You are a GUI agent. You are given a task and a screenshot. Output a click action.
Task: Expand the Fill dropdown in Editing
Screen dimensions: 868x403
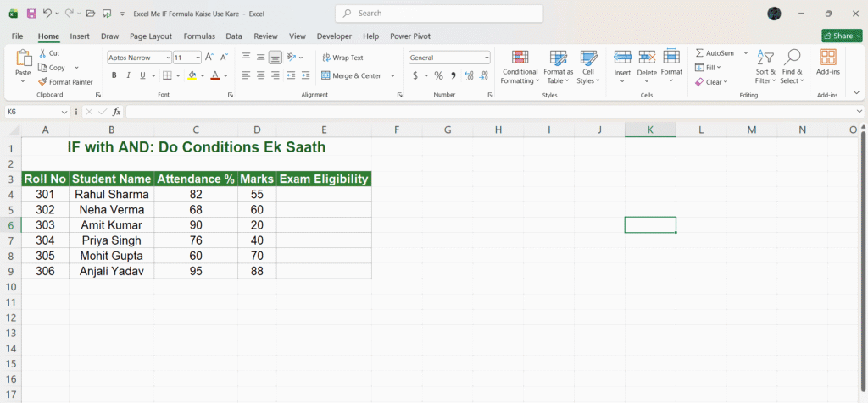point(719,68)
